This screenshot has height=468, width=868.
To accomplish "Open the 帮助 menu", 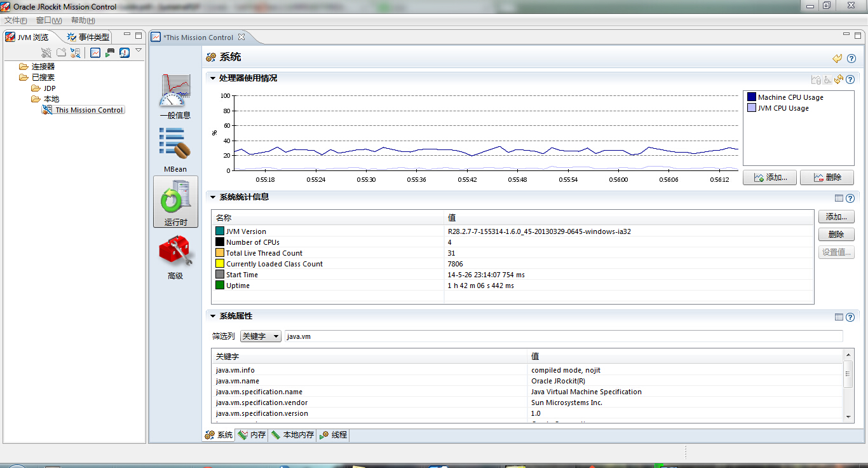I will [x=83, y=20].
